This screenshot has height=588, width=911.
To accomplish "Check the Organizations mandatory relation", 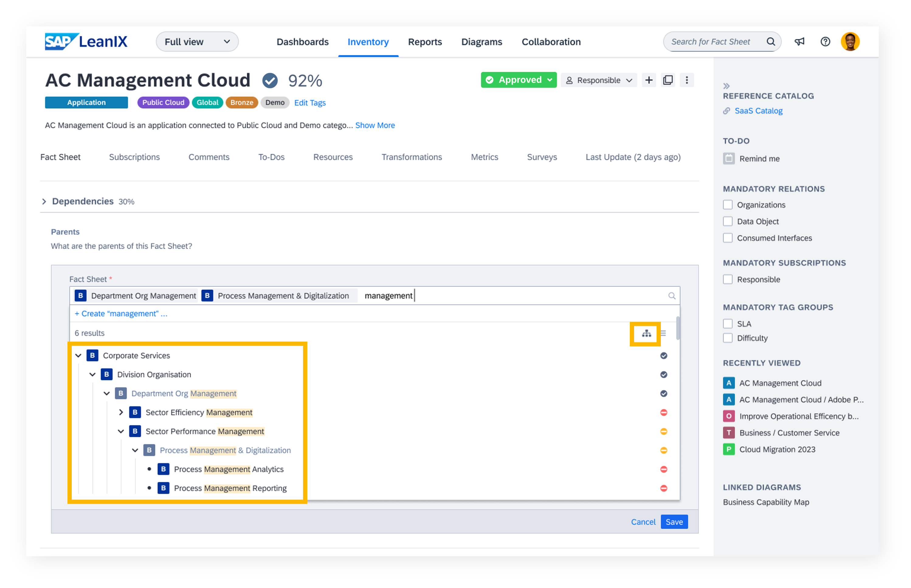I will (728, 205).
